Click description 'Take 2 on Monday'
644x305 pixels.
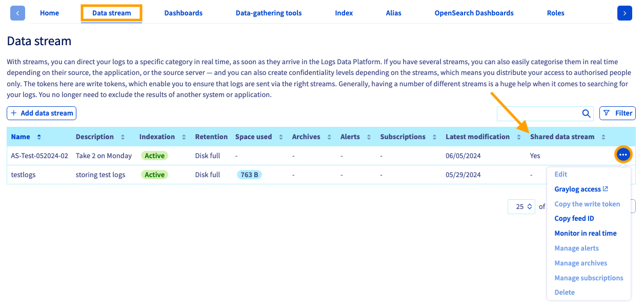pos(104,156)
